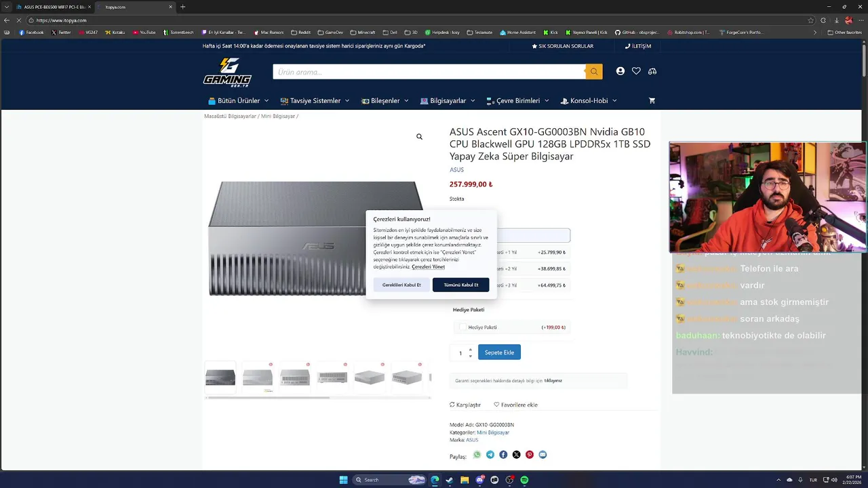Share the product via email icon

pos(542,455)
